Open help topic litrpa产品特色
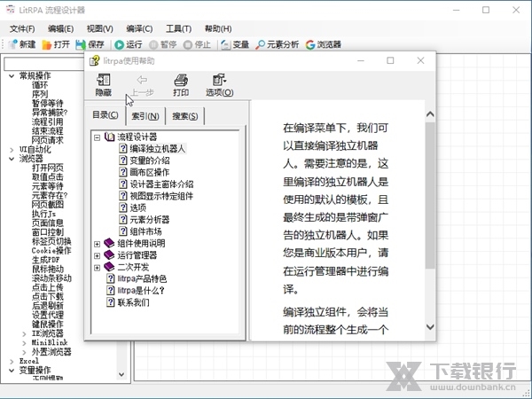532x399 pixels. point(142,278)
